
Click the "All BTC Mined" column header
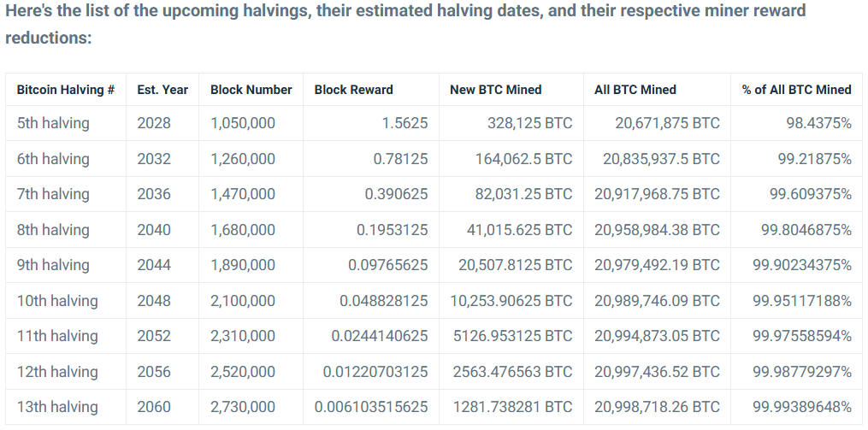(x=635, y=90)
